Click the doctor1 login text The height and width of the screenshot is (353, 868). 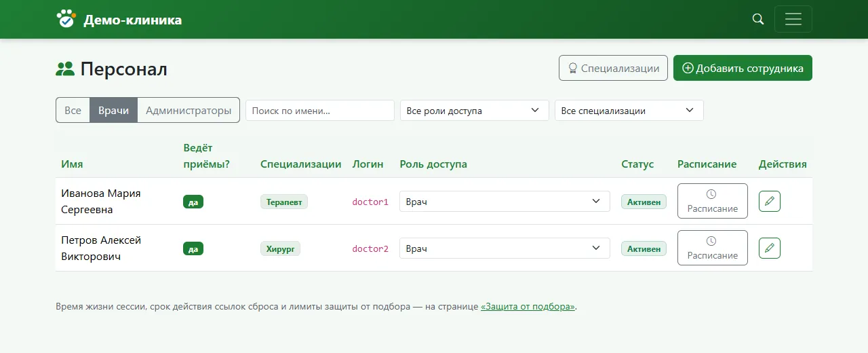click(370, 202)
